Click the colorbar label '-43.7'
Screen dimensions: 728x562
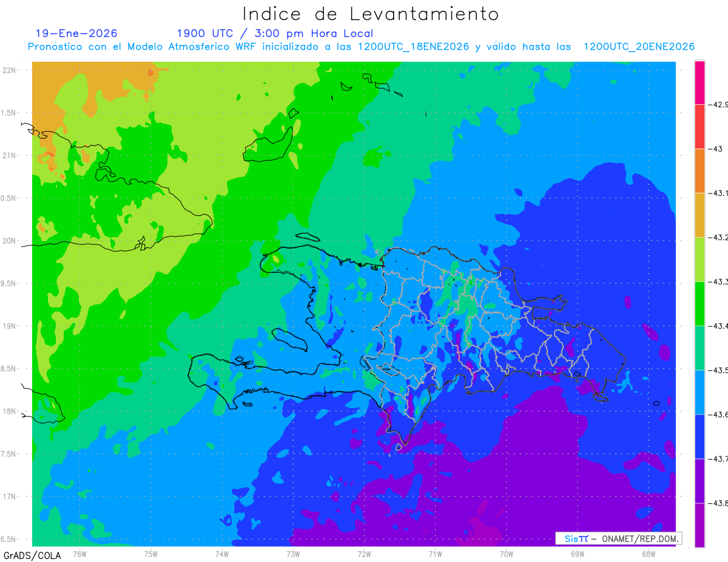point(718,458)
